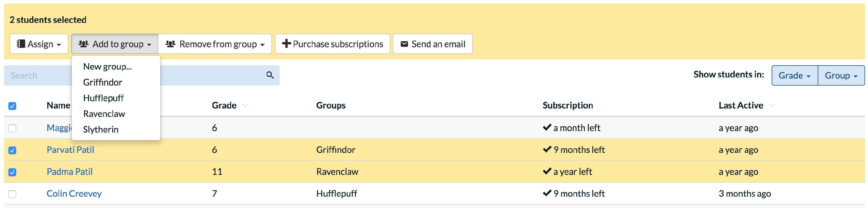Sort by Grade column arrow
The image size is (868, 208).
pyautogui.click(x=245, y=106)
